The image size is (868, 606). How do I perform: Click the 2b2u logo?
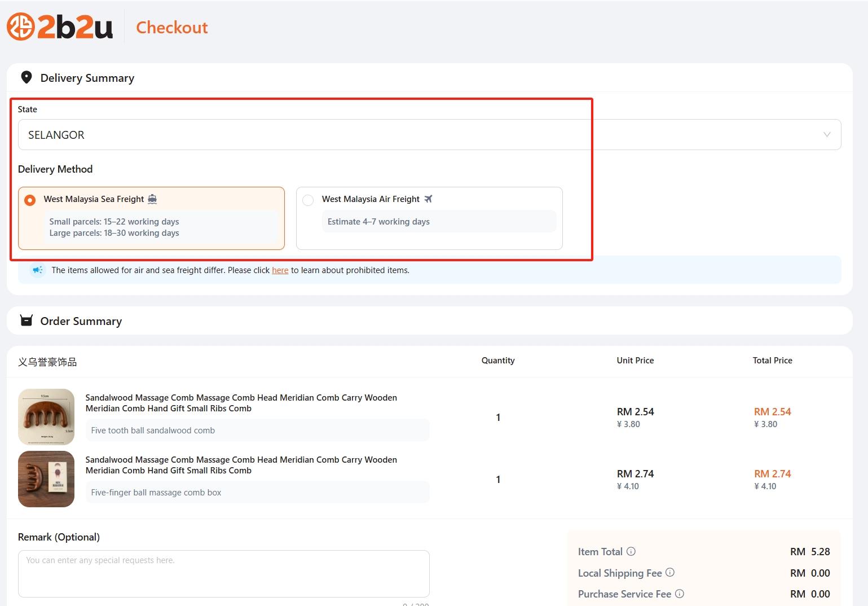tap(60, 27)
